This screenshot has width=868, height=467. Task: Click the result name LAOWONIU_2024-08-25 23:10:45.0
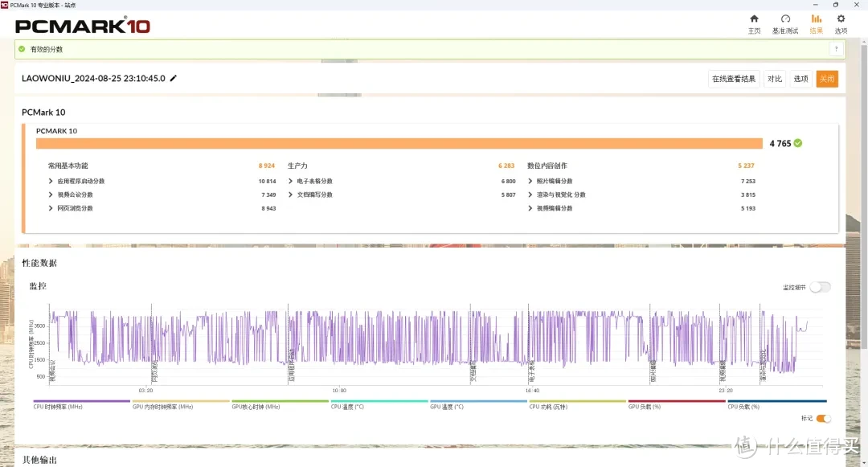pyautogui.click(x=93, y=79)
